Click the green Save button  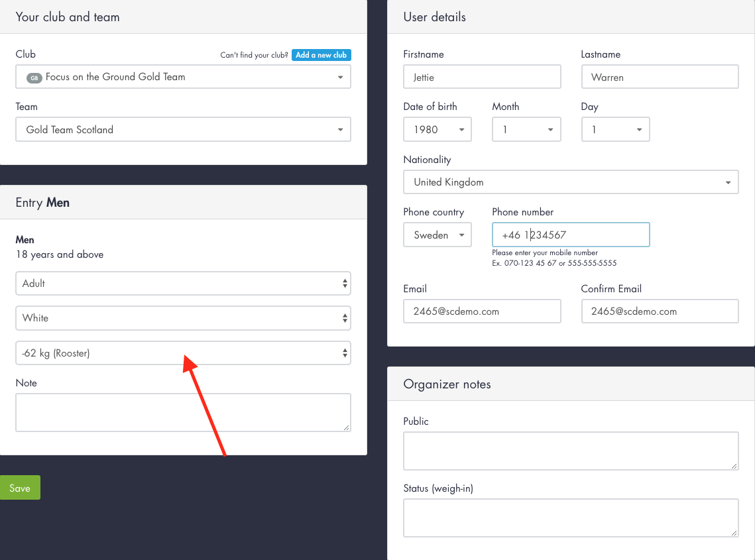(20, 488)
